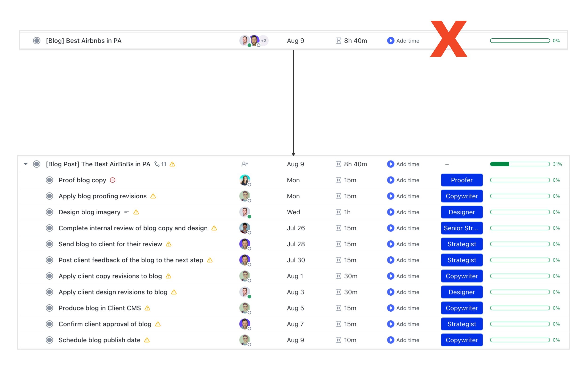Click 'Aug 5' due date cell
Image resolution: width=588 pixels, height=376 pixels.
click(x=295, y=308)
